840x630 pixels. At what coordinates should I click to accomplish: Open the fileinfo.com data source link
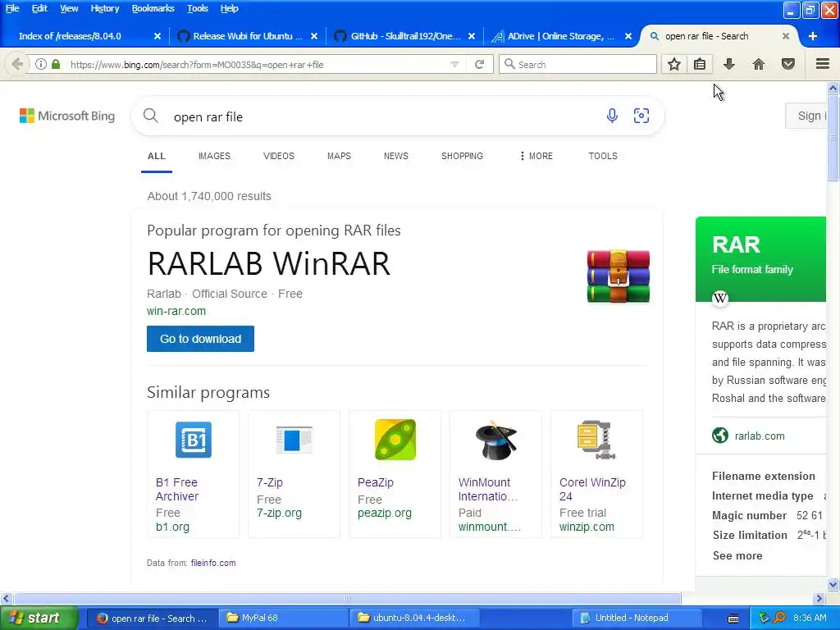point(213,563)
